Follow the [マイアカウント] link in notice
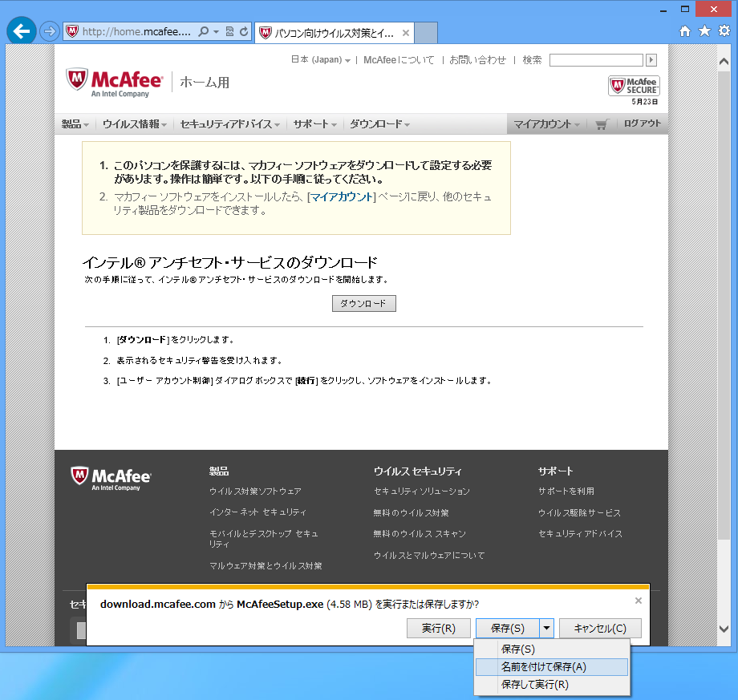738x700 pixels. click(x=342, y=196)
